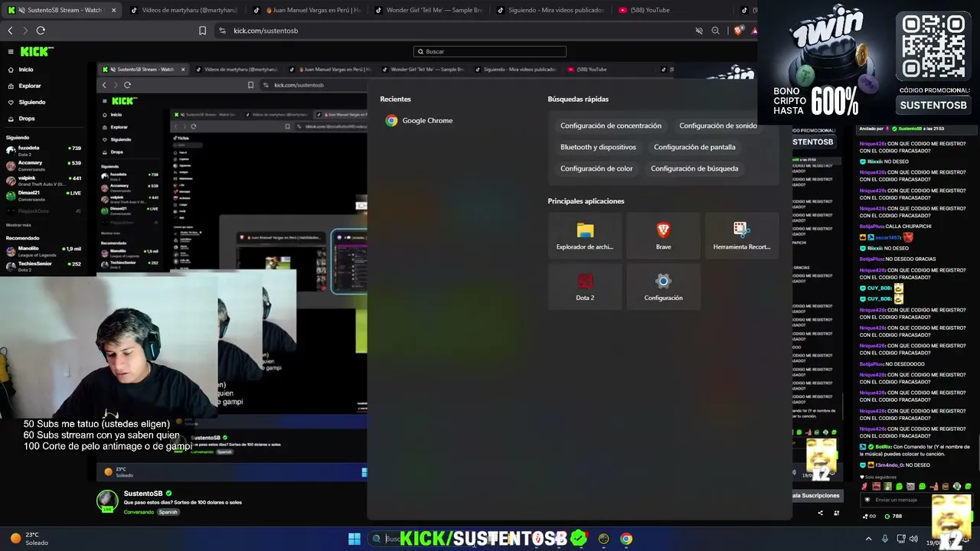Open the Herramienta Recortes app tile
Viewport: 980px width, 551px height.
click(741, 236)
